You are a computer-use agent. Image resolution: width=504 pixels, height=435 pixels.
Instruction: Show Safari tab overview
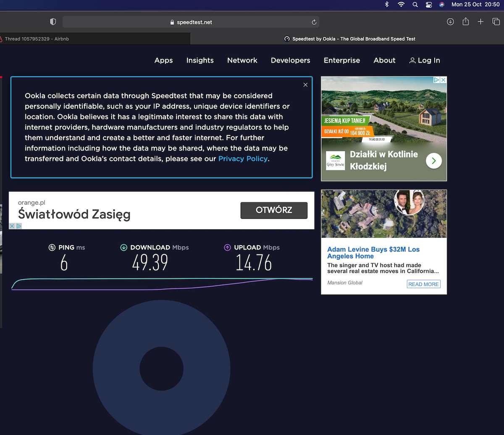(496, 22)
